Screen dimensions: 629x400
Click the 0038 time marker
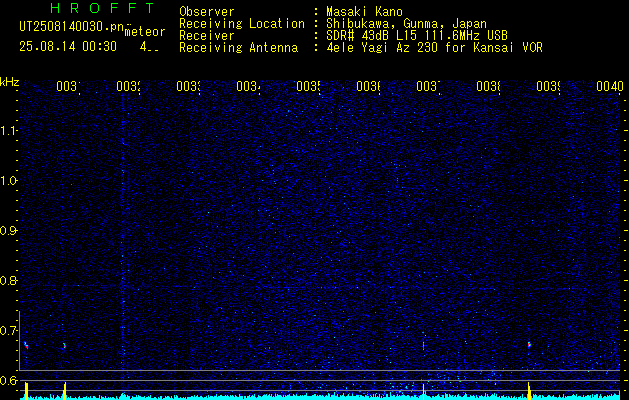(488, 86)
